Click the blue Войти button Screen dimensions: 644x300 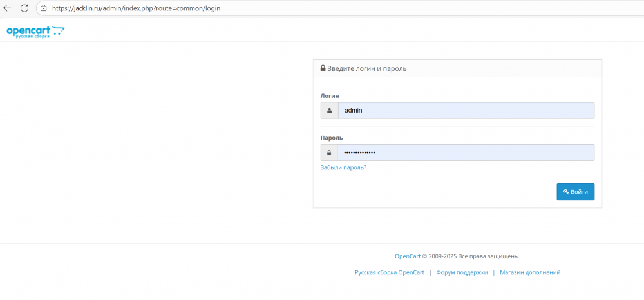(x=575, y=192)
